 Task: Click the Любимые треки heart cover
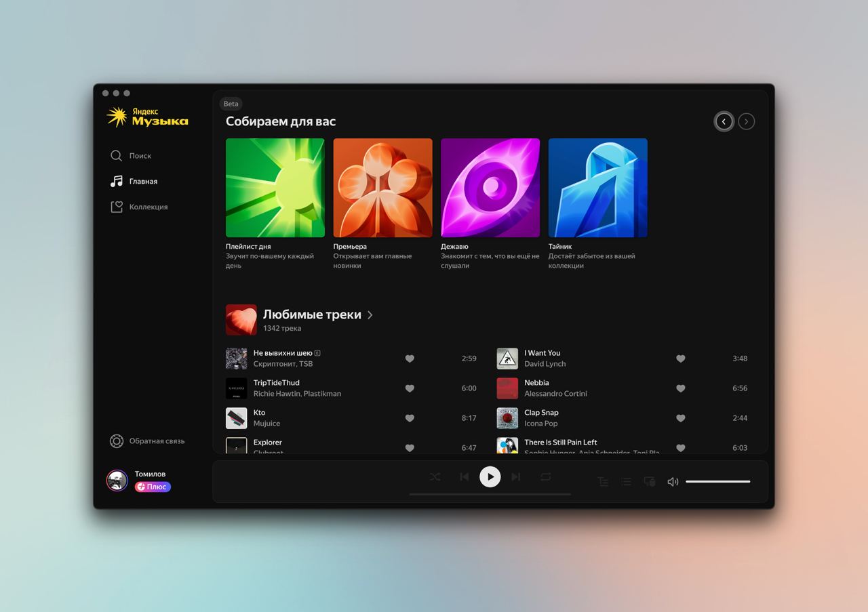(241, 320)
